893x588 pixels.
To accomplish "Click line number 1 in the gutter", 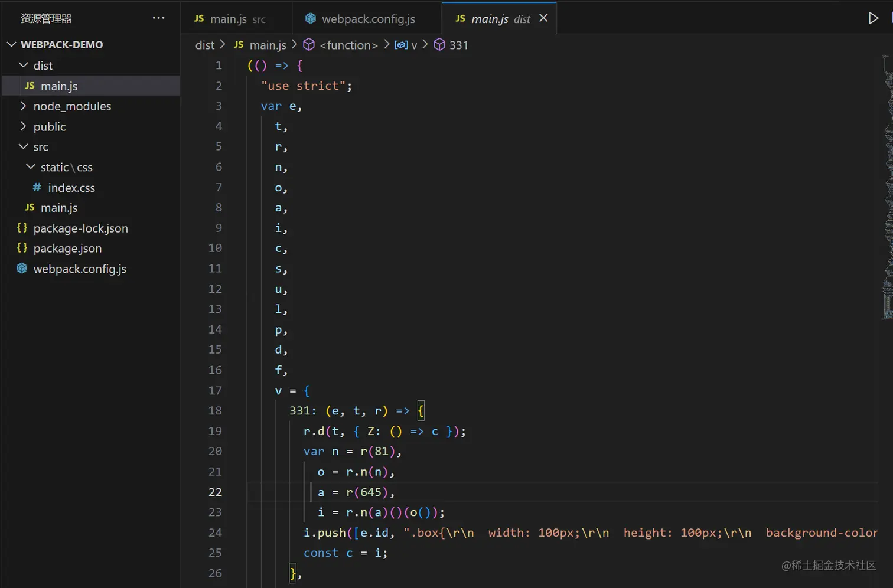I will (x=219, y=66).
